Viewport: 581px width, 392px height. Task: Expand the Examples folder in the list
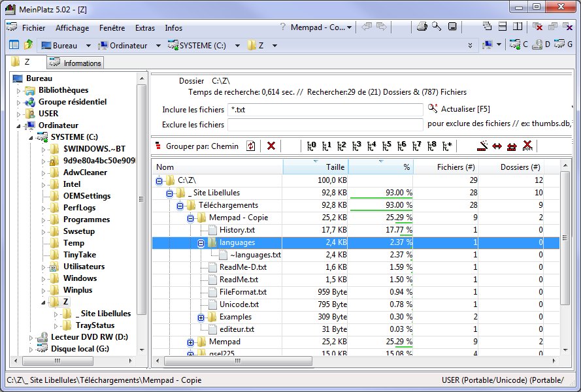[201, 318]
